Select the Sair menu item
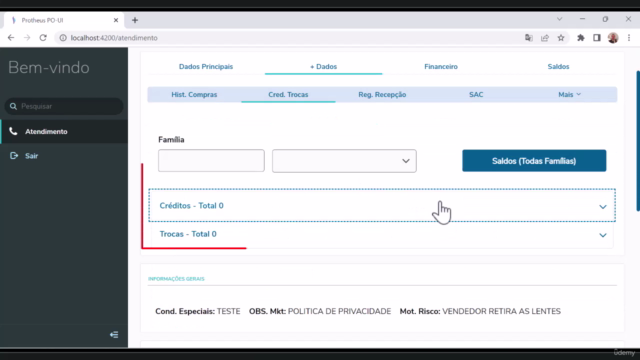640x360 pixels. [64, 156]
